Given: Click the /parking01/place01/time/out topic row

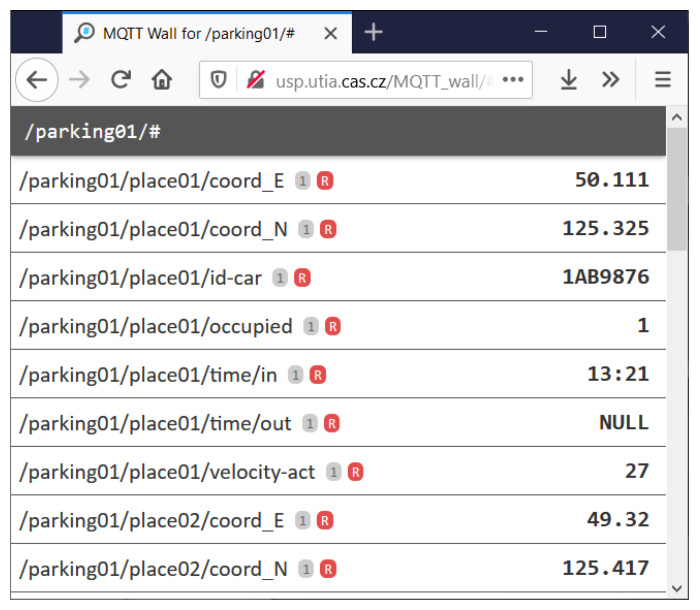Looking at the screenshot, I should (155, 423).
